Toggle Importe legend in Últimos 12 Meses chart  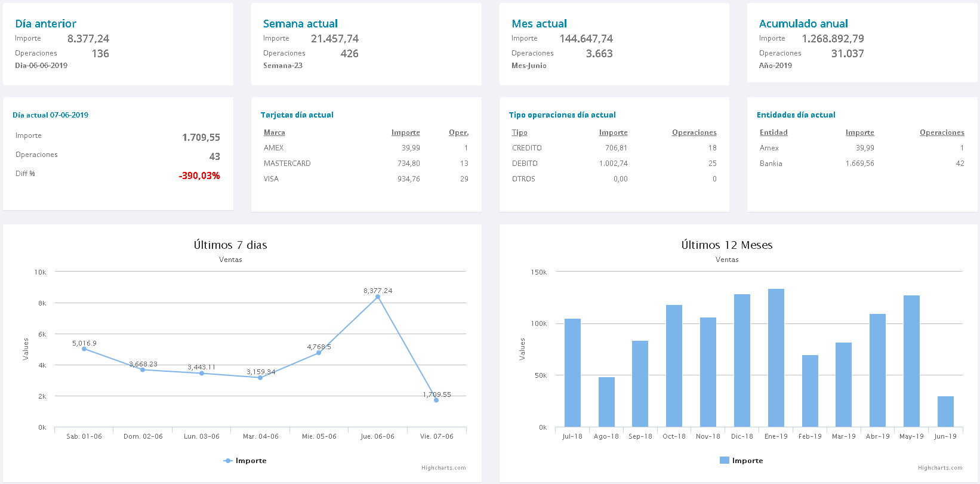741,461
